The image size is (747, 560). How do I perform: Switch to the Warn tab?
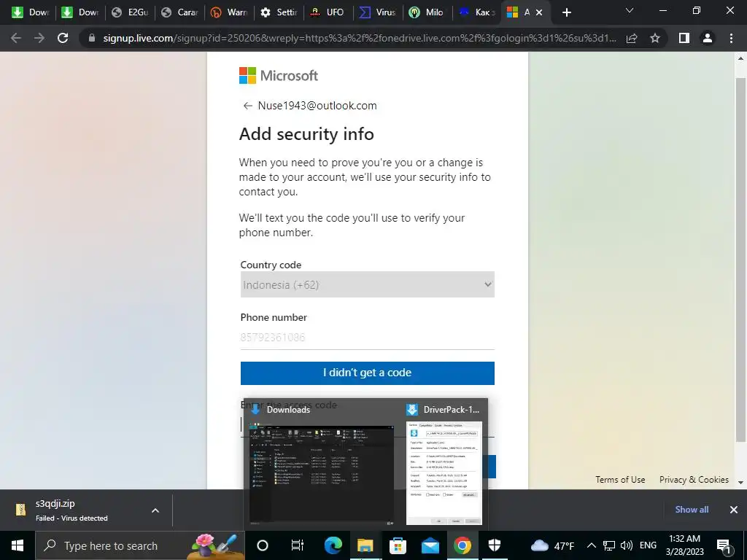pos(230,12)
